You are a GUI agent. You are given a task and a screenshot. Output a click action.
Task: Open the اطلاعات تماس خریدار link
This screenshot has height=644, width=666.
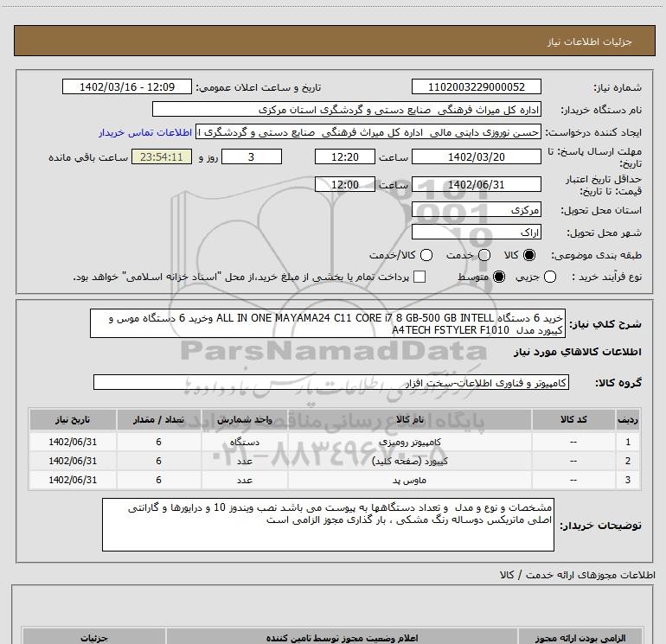coord(145,132)
